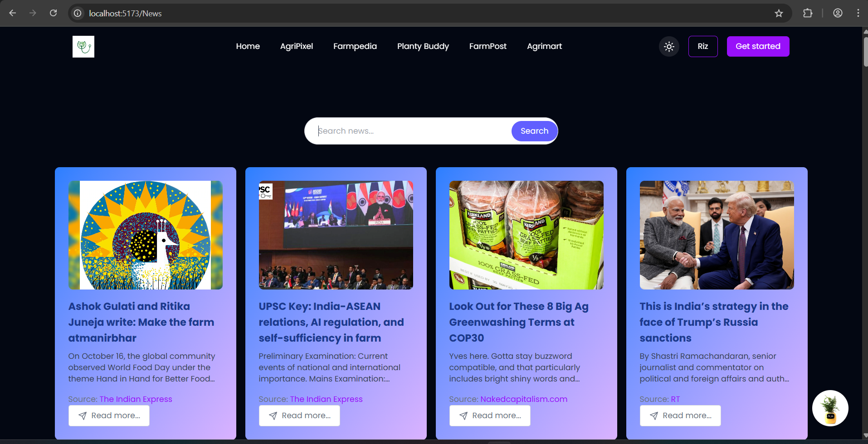Viewport: 868px width, 444px height.
Task: Go to the Farmpedia page
Action: click(x=355, y=46)
